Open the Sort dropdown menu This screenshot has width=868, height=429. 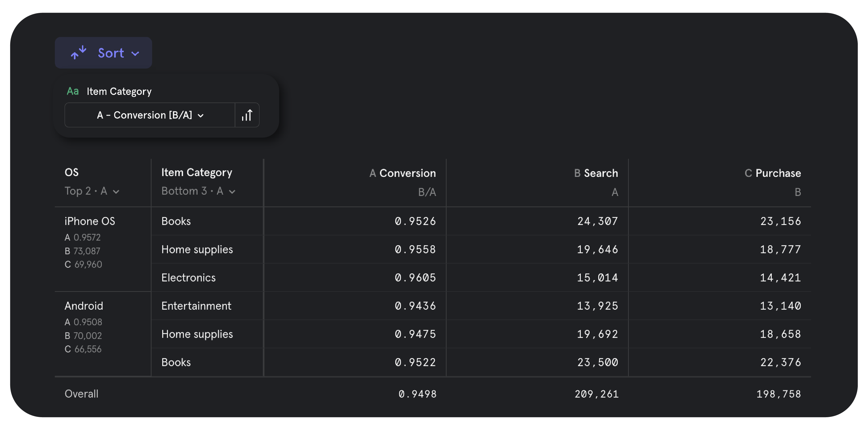[x=111, y=53]
